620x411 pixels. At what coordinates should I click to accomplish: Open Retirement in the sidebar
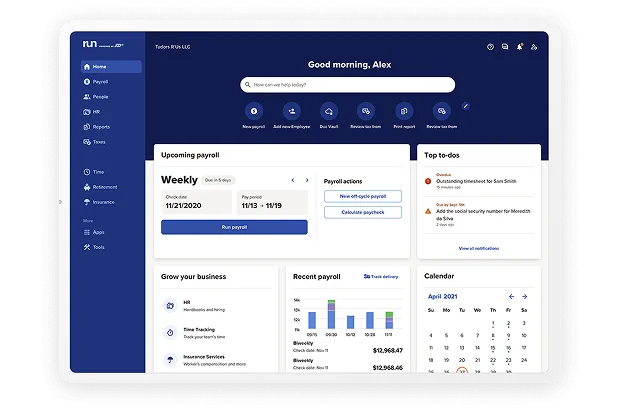tap(100, 187)
